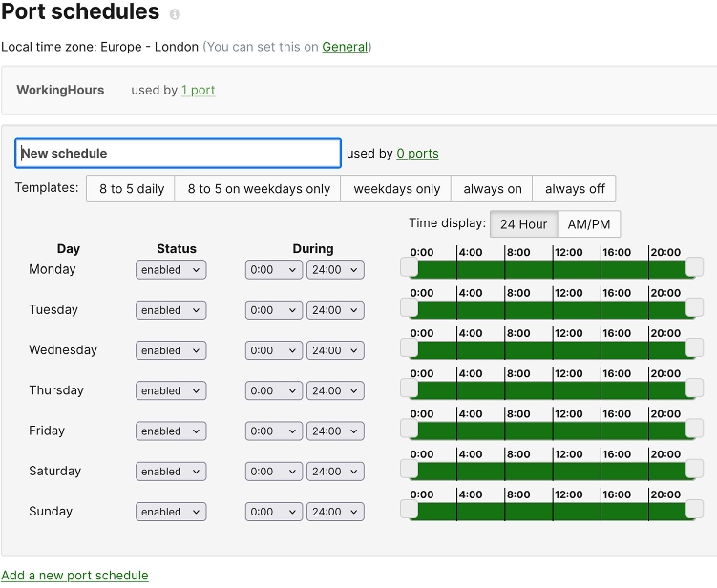
Task: Open Tuesday end time dropdown
Action: pos(335,310)
